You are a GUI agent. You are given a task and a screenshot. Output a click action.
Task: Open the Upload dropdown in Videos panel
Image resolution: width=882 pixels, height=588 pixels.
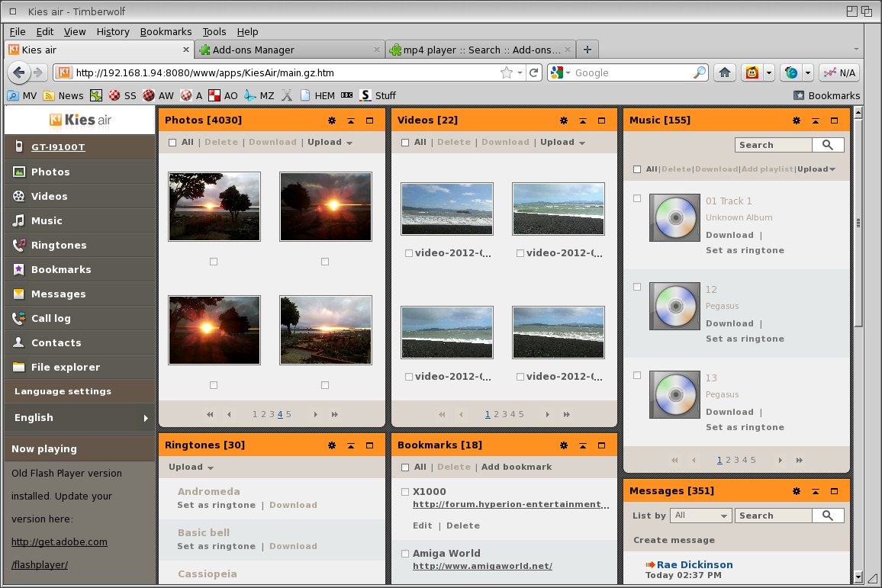coord(563,143)
